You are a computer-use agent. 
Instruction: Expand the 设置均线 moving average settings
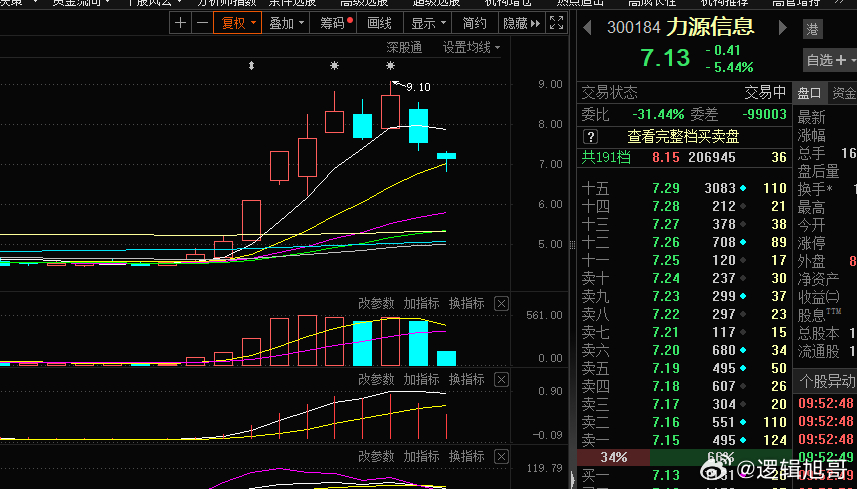[x=471, y=47]
